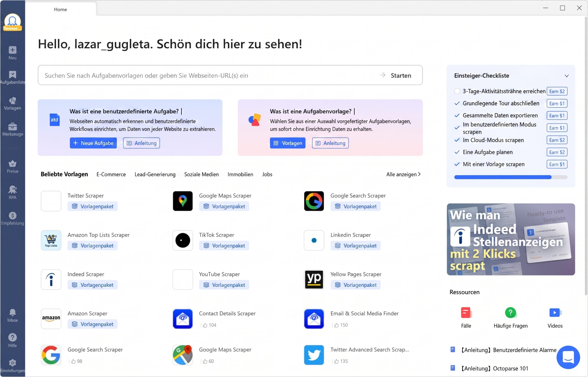Viewport: 588px width, 377px height.
Task: Click Earn $2 for Eine Aufgabe planen
Action: click(x=557, y=152)
